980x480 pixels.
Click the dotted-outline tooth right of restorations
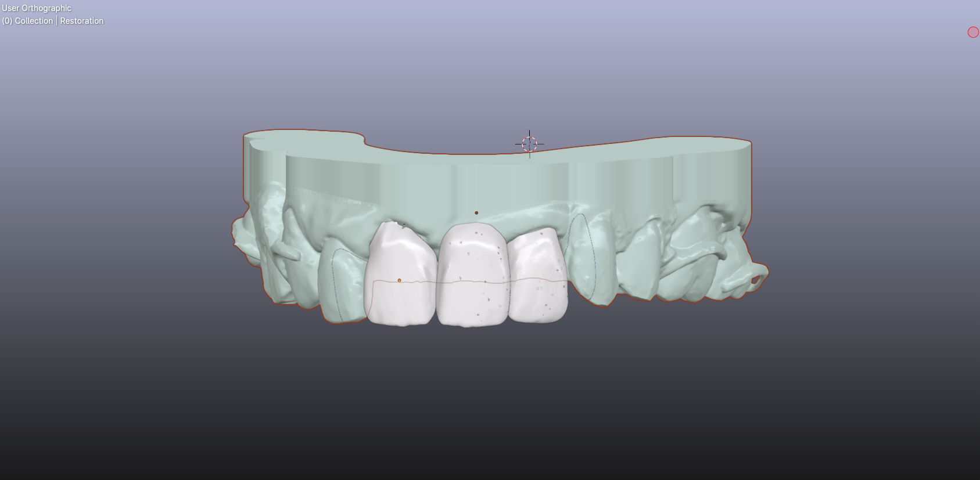(583, 258)
